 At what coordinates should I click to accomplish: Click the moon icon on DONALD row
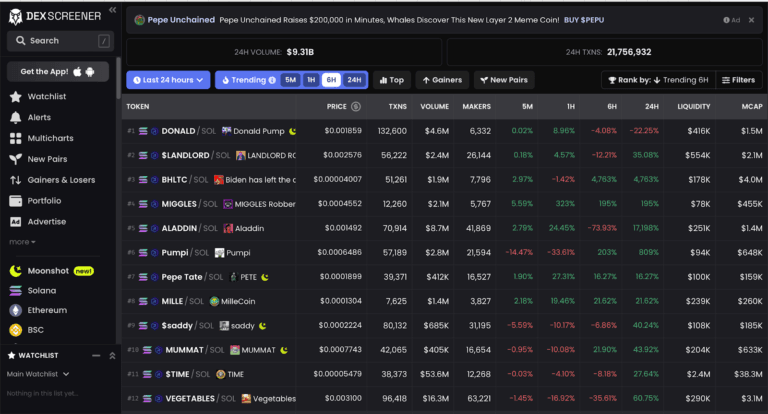[293, 131]
